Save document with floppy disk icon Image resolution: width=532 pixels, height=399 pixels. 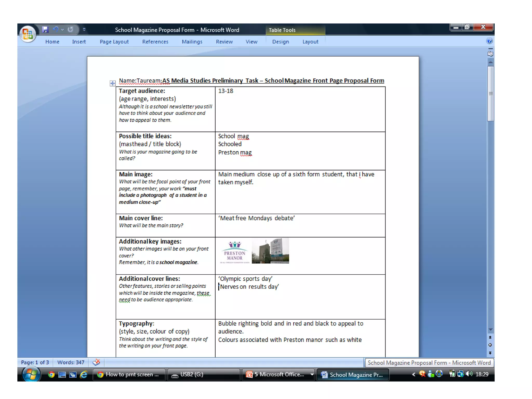click(45, 29)
